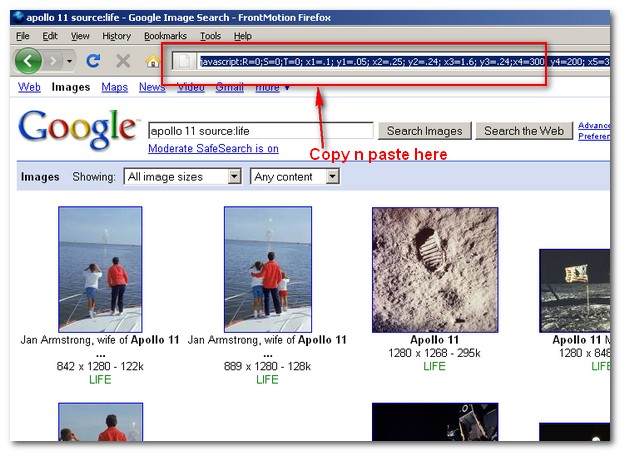Open the Bookmarks menu
Viewport: 621px width, 452px height.
(x=165, y=36)
